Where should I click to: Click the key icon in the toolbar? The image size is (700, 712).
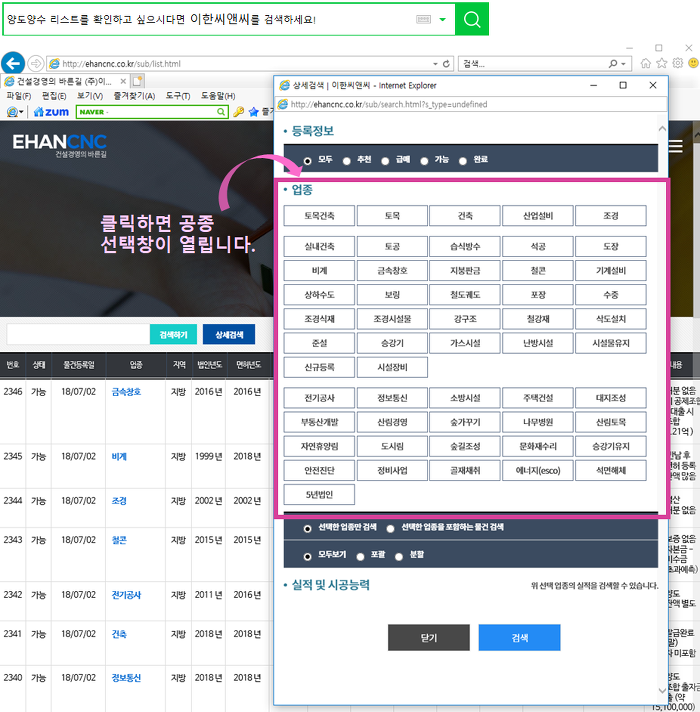coord(238,112)
